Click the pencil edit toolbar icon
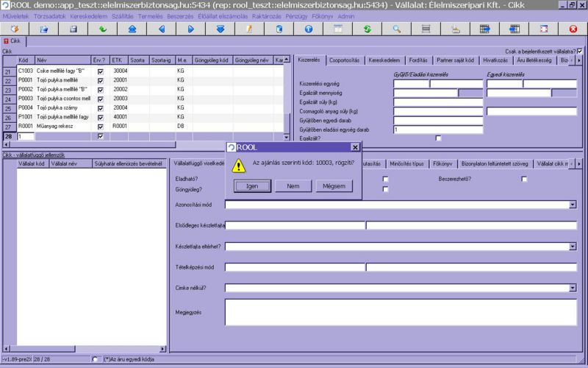The width and height of the screenshot is (588, 368). pyautogui.click(x=249, y=29)
